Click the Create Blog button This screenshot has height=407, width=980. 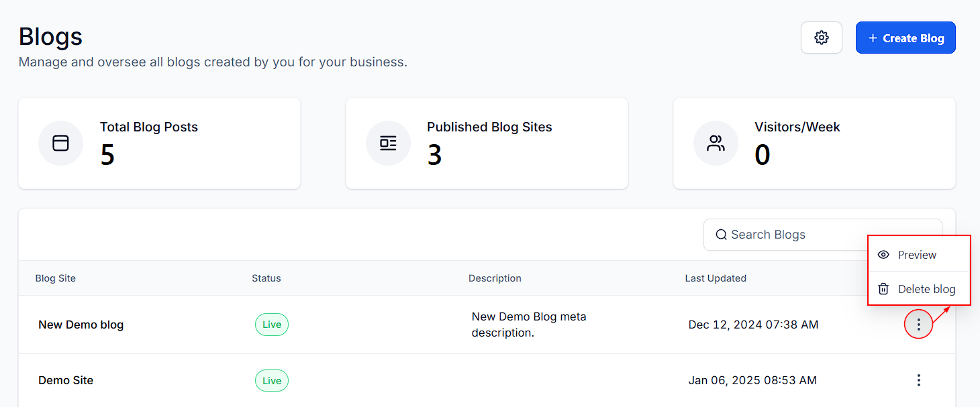(x=905, y=38)
